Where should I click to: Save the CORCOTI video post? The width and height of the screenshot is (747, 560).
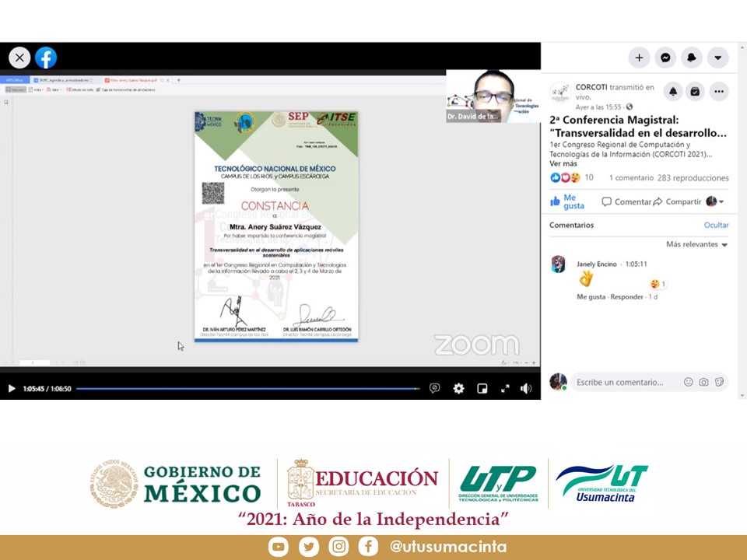pyautogui.click(x=695, y=92)
